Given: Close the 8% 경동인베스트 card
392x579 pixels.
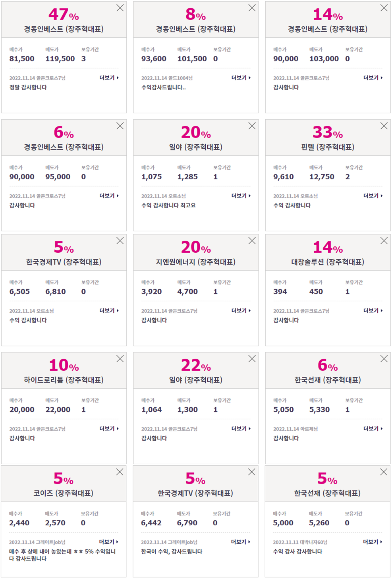Looking at the screenshot, I should coord(252,8).
